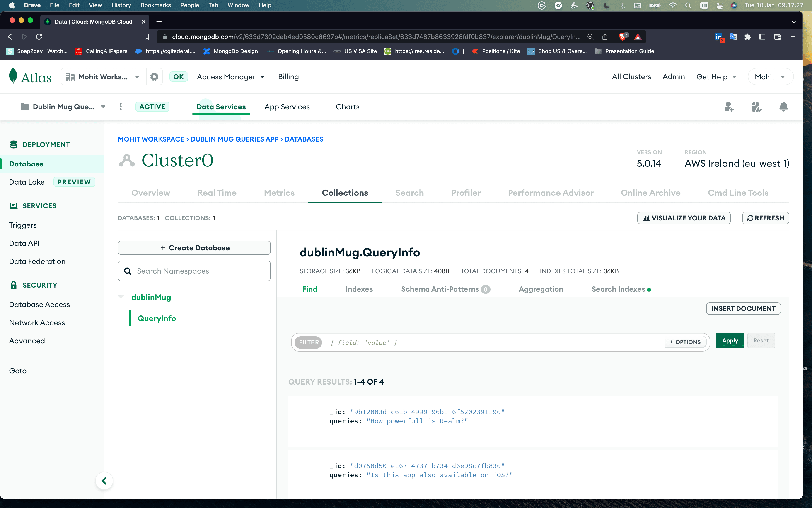Click INSERT DOCUMENT button
812x508 pixels.
(743, 308)
